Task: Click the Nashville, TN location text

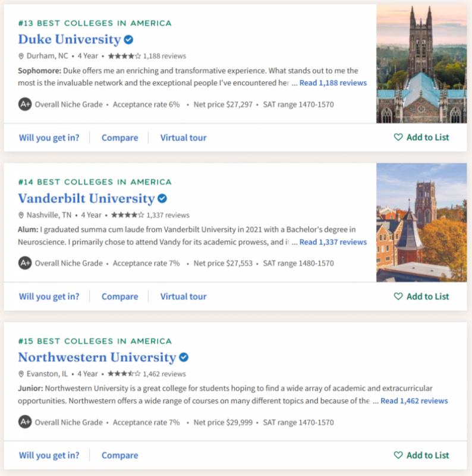Action: tap(49, 215)
